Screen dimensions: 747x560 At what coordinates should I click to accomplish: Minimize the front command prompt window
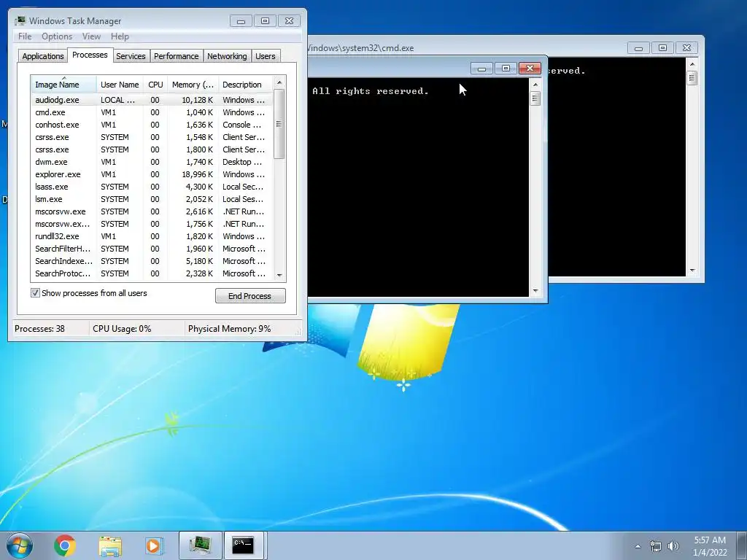pyautogui.click(x=481, y=69)
